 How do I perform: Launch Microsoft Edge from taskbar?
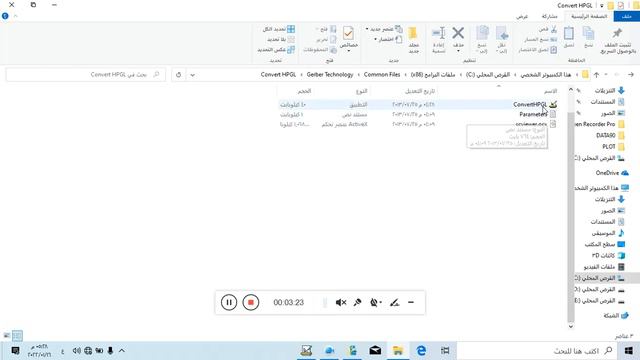pos(421,351)
